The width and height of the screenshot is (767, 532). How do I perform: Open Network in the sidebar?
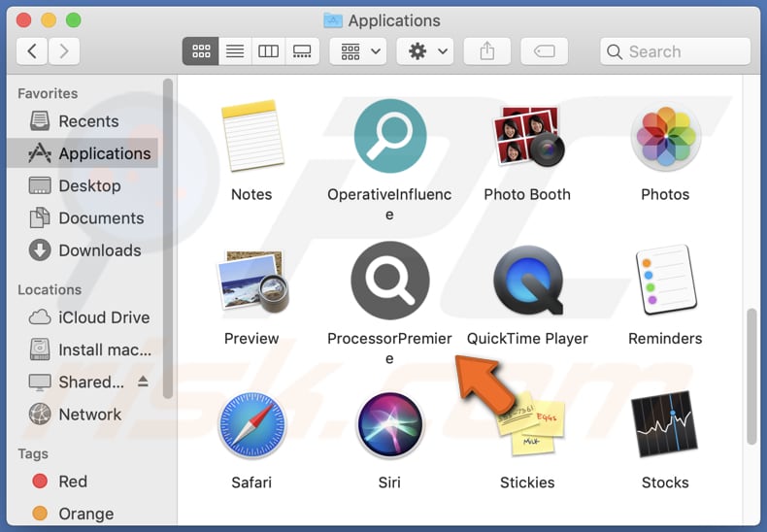click(x=83, y=415)
